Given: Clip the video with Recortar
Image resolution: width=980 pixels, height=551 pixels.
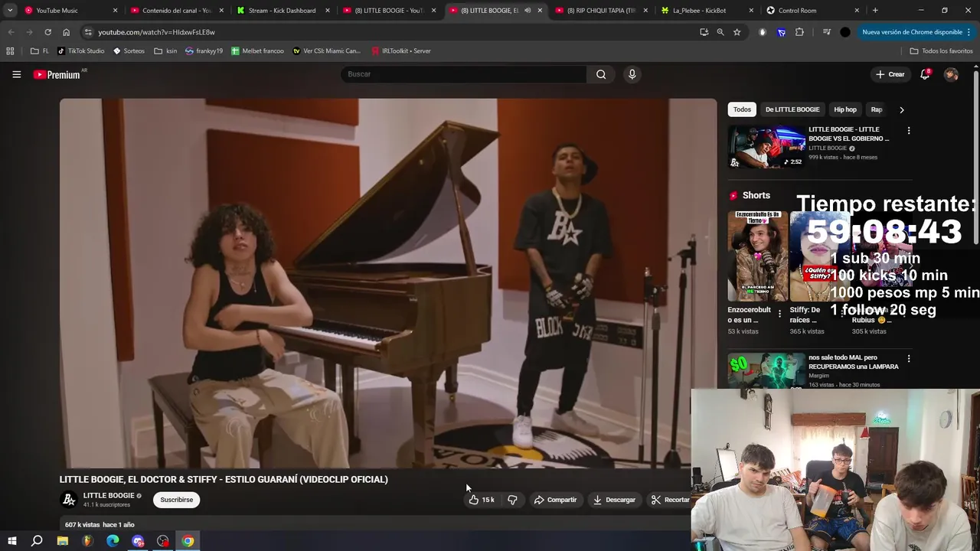Looking at the screenshot, I should point(670,500).
